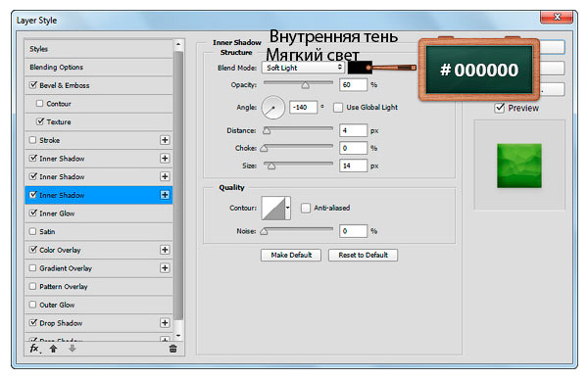
Task: Close the Layer Style dialog
Action: pyautogui.click(x=557, y=18)
